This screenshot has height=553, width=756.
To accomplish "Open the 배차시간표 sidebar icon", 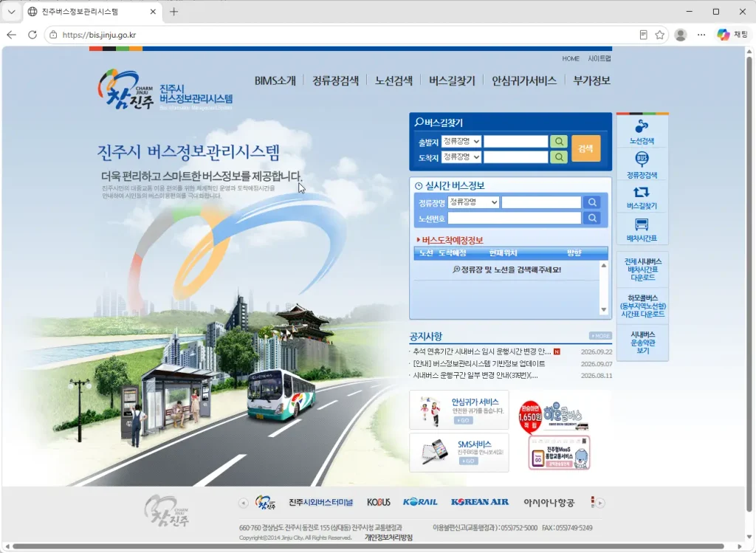I will (x=642, y=230).
